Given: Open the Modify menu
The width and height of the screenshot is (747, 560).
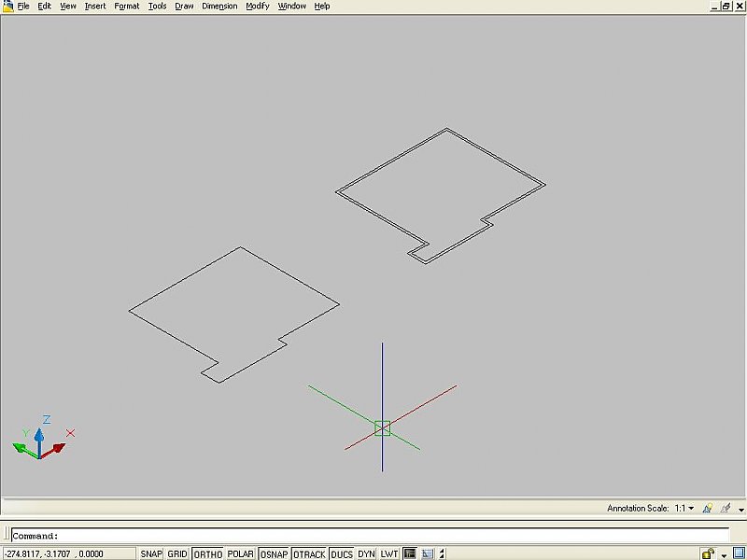Looking at the screenshot, I should point(258,7).
